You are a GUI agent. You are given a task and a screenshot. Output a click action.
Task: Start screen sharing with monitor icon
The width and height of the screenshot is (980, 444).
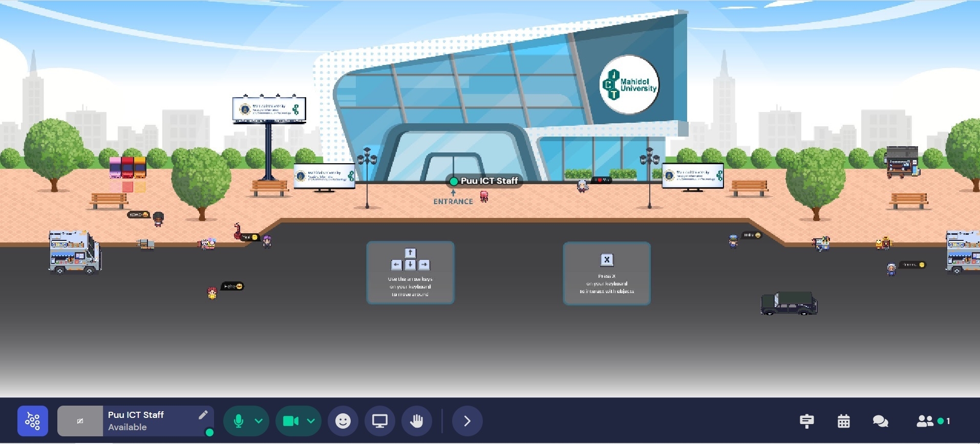(x=379, y=421)
